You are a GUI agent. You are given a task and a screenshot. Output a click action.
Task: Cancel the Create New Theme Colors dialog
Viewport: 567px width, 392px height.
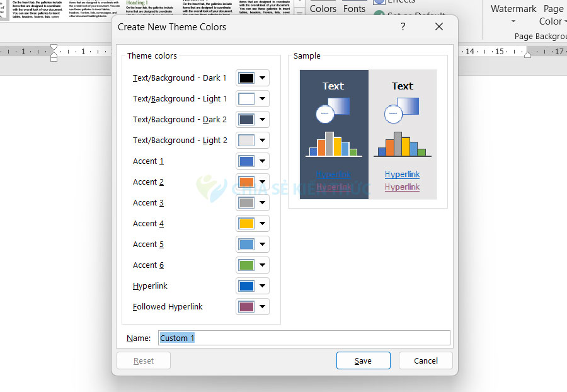(x=425, y=360)
